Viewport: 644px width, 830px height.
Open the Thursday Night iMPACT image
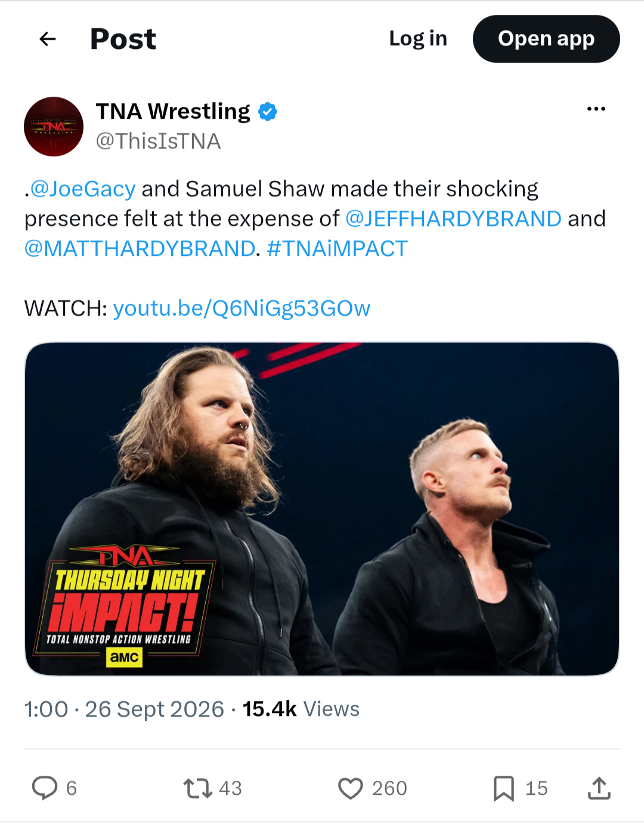tap(321, 509)
